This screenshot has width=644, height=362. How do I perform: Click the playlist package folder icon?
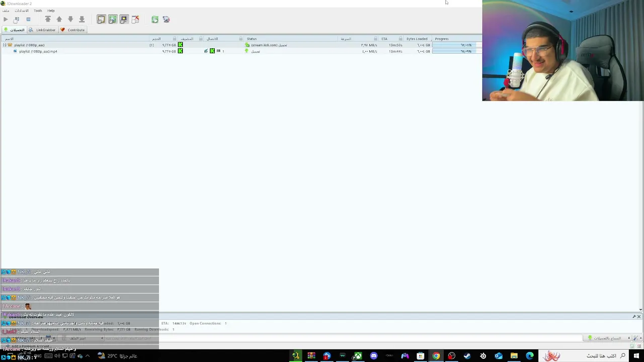(x=10, y=45)
